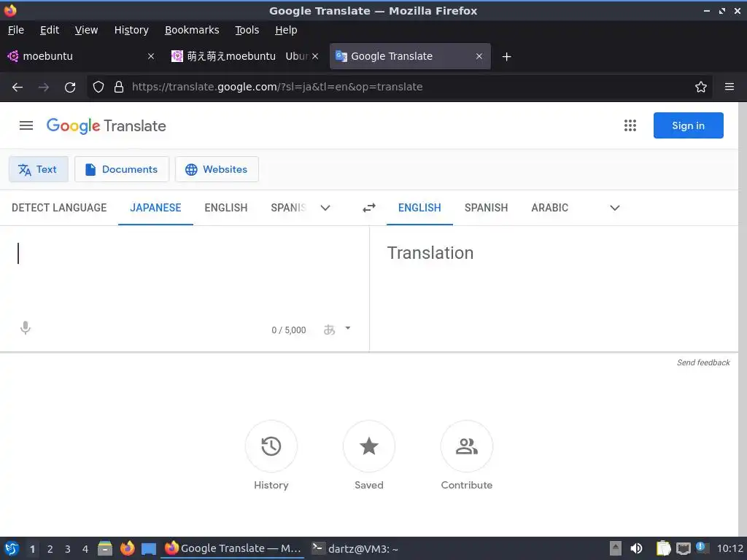Close the Google Translate tab
The width and height of the screenshot is (747, 560).
pos(479,56)
